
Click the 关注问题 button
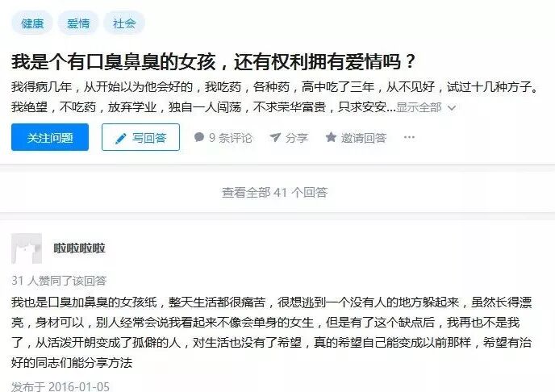tap(50, 137)
